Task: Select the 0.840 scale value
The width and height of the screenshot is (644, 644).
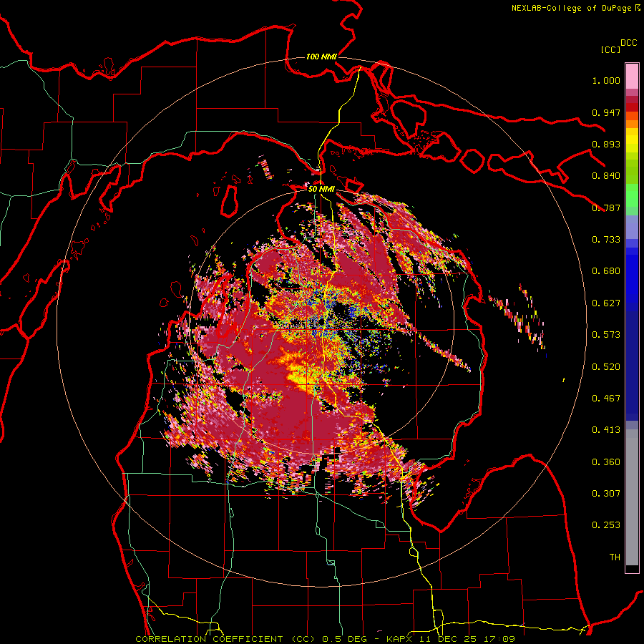Action: tap(606, 176)
